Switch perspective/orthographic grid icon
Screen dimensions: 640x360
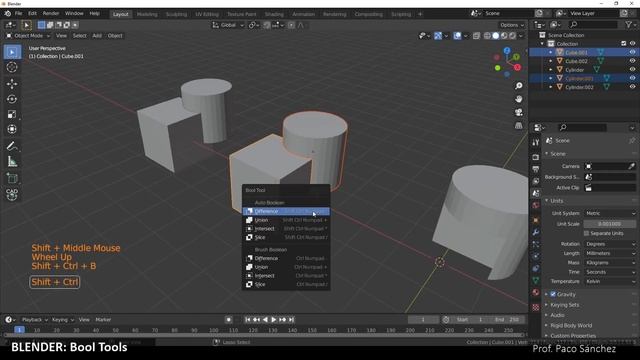coord(518,125)
